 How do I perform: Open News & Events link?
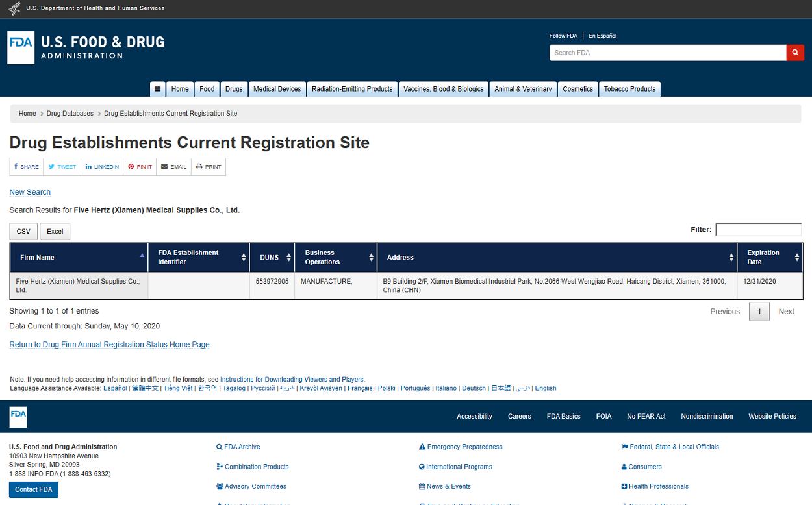pos(445,486)
